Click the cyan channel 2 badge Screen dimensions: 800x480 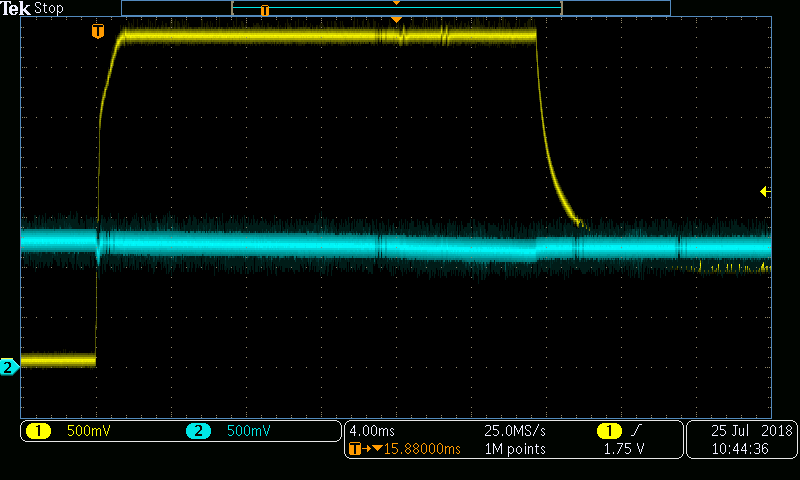coord(198,431)
